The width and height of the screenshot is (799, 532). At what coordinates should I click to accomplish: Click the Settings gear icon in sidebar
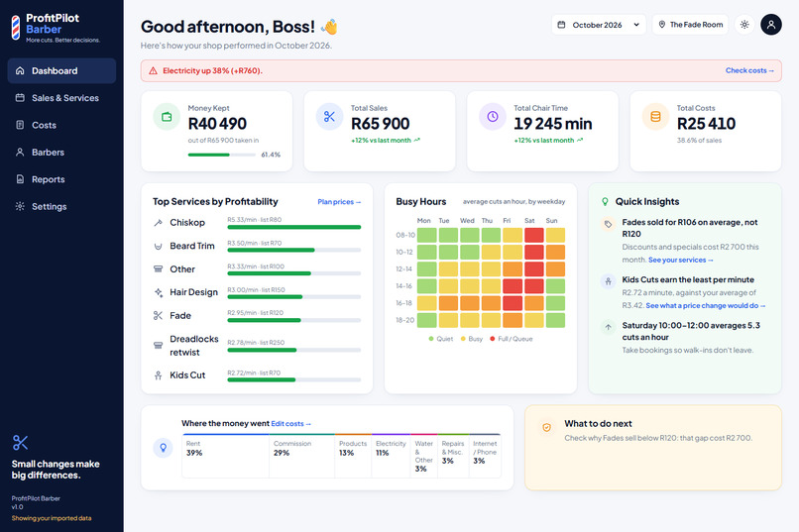pos(20,206)
